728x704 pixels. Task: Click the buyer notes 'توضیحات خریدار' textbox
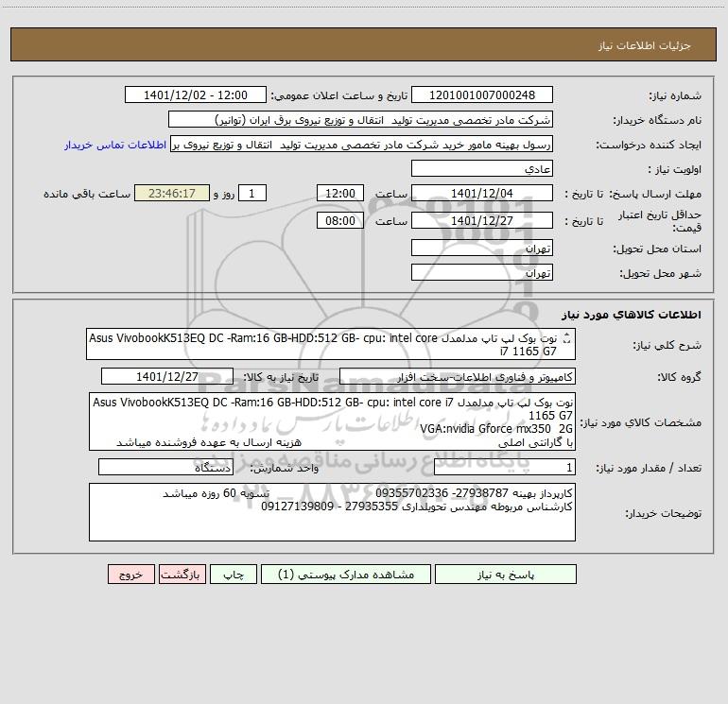pos(332,512)
